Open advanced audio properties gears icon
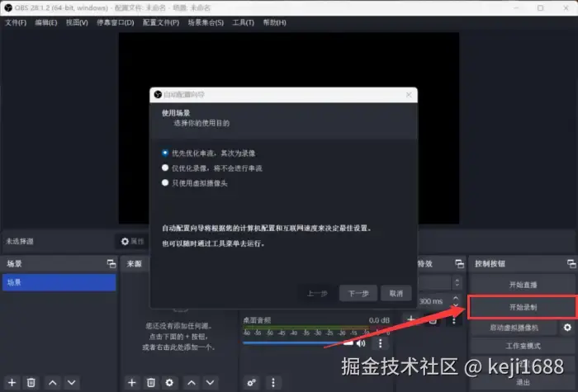578x392 pixels. 252,383
